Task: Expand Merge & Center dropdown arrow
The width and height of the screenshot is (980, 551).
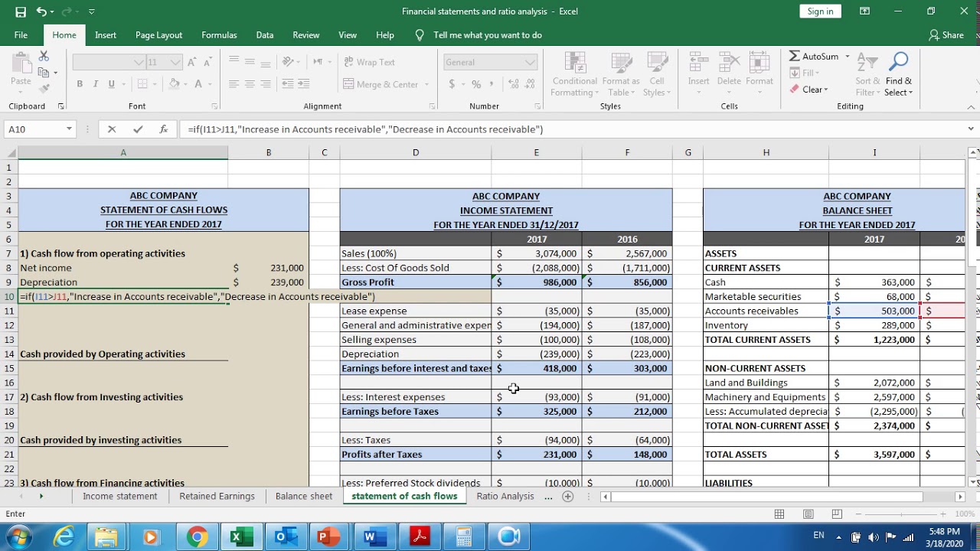Action: 426,84
